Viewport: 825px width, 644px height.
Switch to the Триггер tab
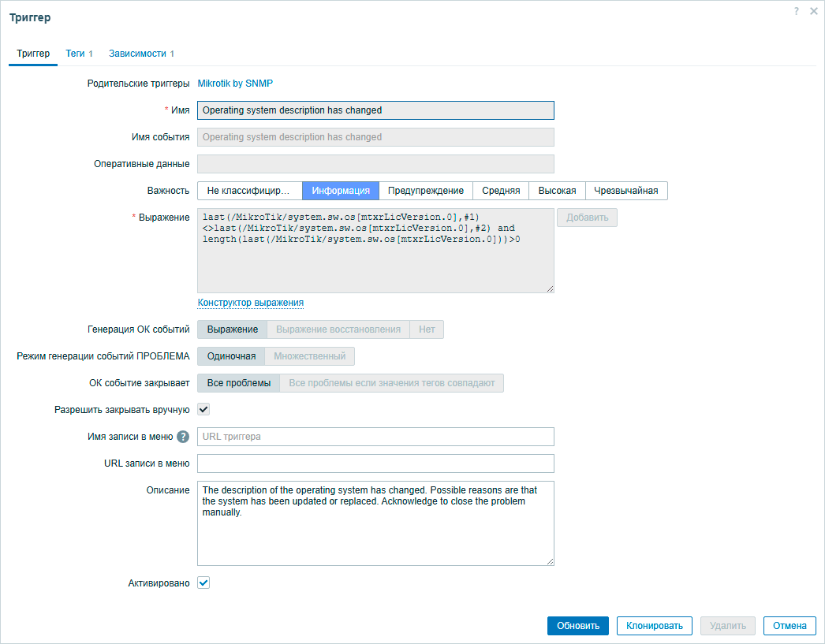[33, 54]
